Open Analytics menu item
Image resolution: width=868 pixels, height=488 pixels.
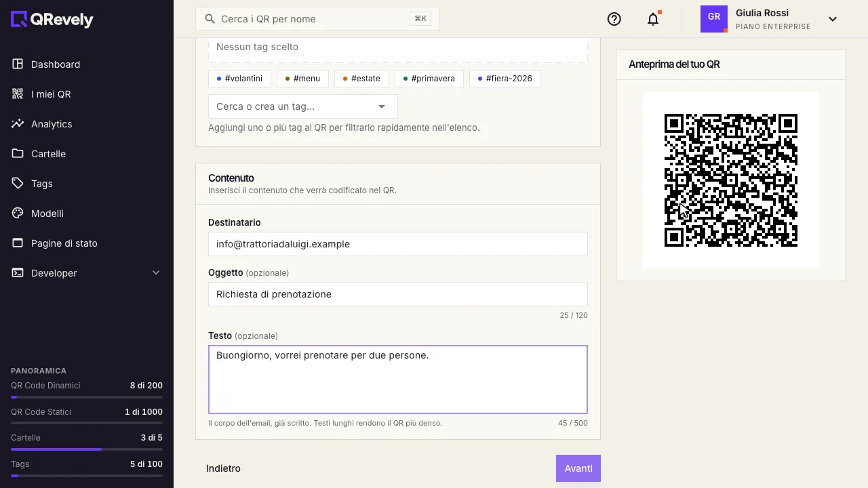click(x=87, y=123)
